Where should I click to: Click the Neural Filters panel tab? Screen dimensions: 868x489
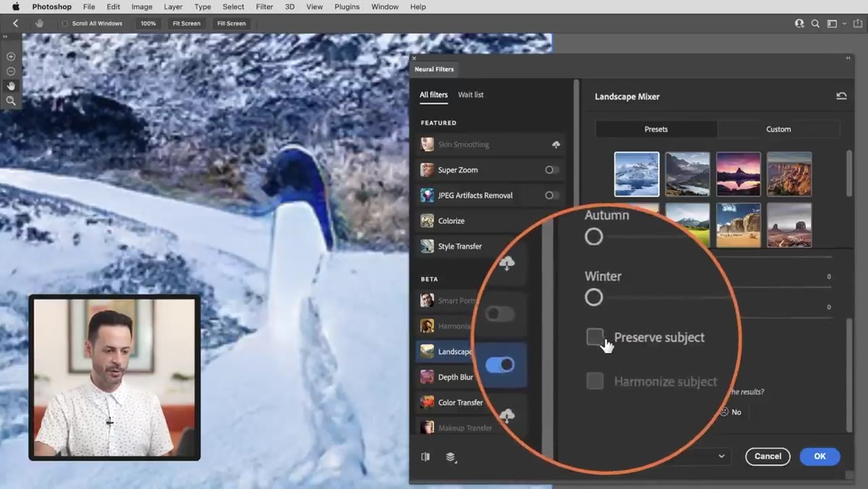point(434,69)
